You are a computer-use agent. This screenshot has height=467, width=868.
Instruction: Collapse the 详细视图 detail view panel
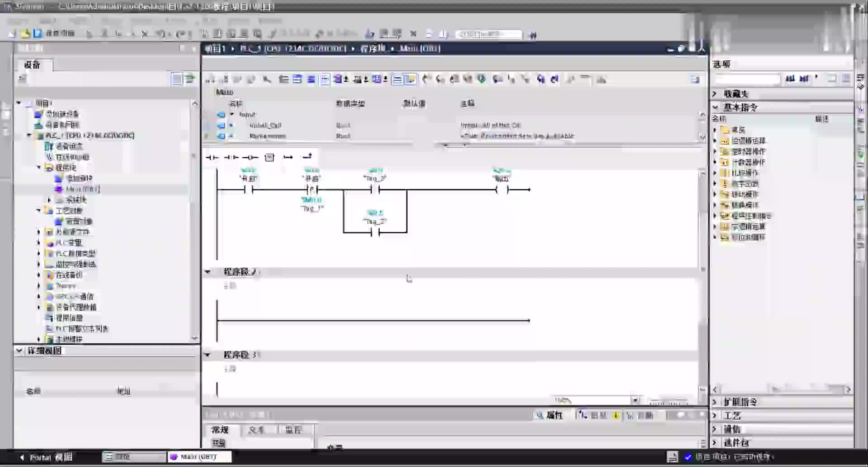pyautogui.click(x=19, y=350)
